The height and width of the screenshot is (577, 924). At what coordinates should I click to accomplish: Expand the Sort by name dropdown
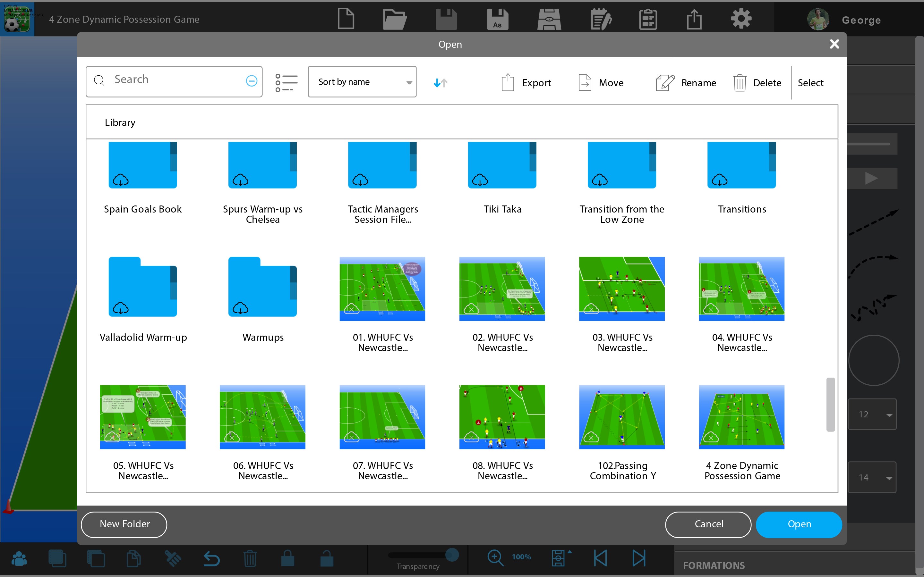click(x=362, y=82)
